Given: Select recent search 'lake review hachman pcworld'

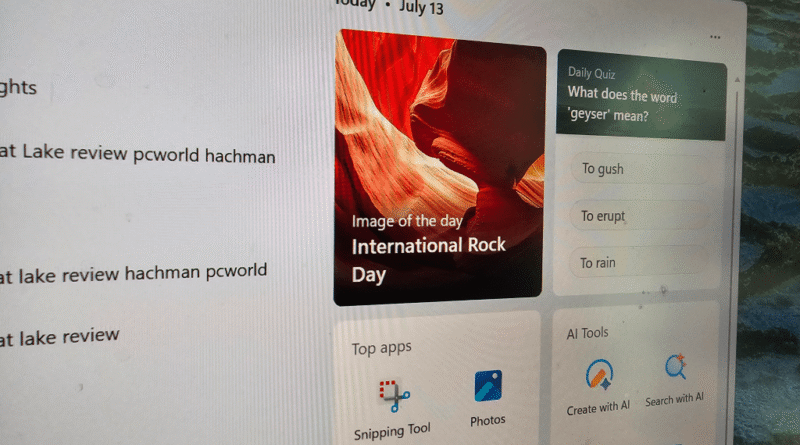Looking at the screenshot, I should pos(134,274).
